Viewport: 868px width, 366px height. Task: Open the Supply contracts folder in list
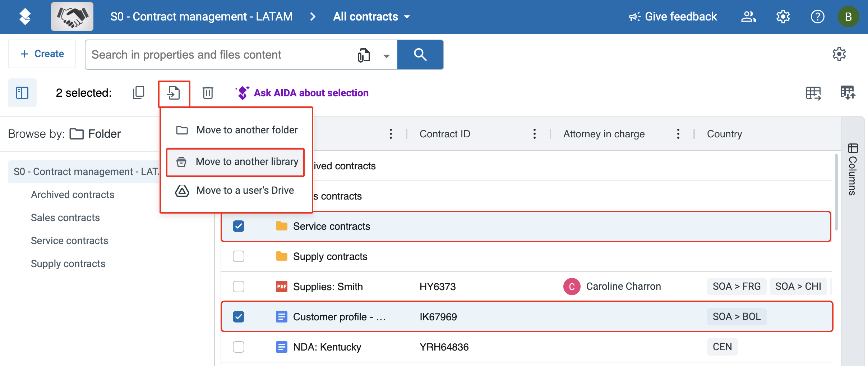(x=330, y=256)
